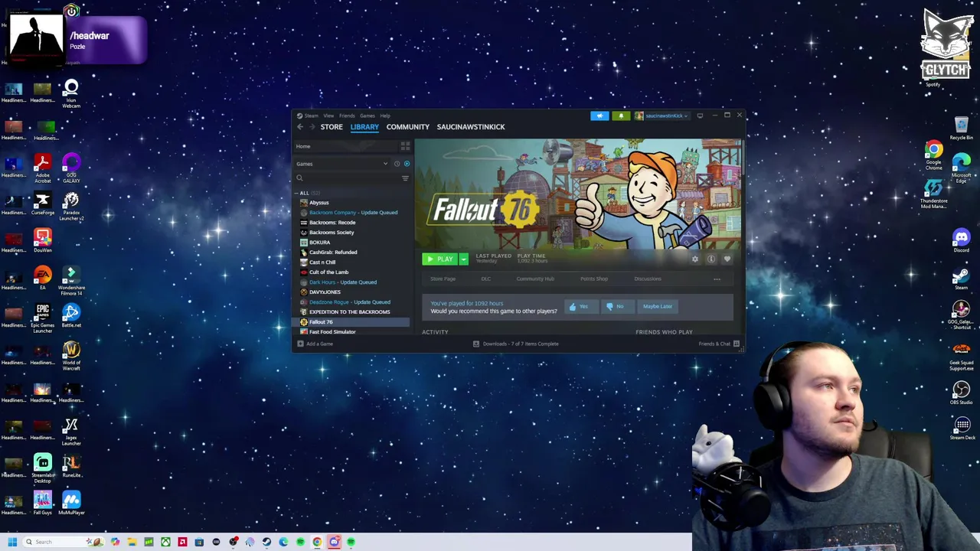Click the library search magnifier icon
Viewport: 980px width, 551px height.
pyautogui.click(x=299, y=178)
